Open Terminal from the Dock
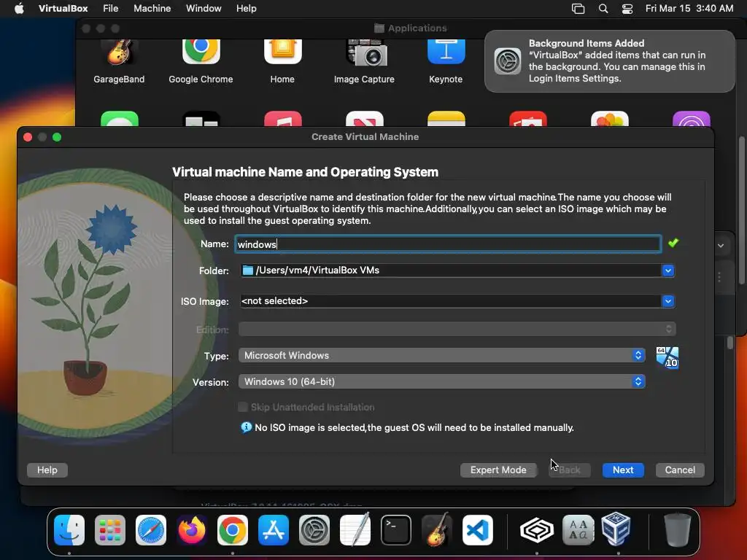 pos(396,530)
